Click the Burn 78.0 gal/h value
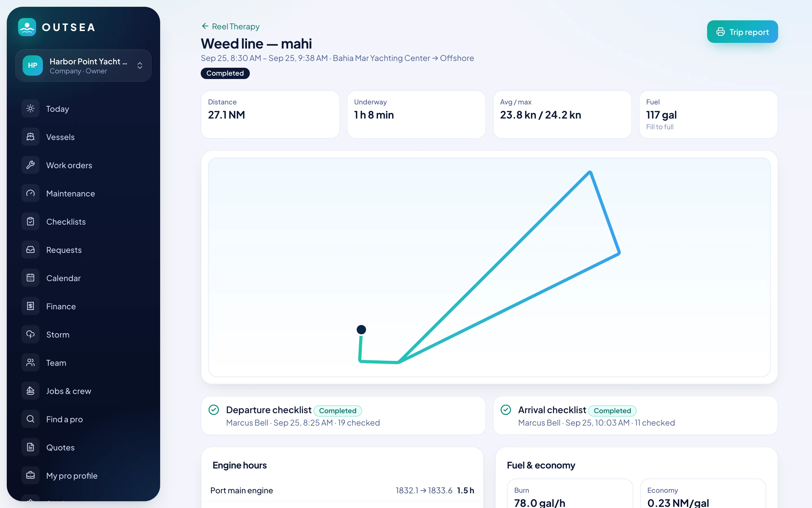The height and width of the screenshot is (508, 812). [x=540, y=503]
